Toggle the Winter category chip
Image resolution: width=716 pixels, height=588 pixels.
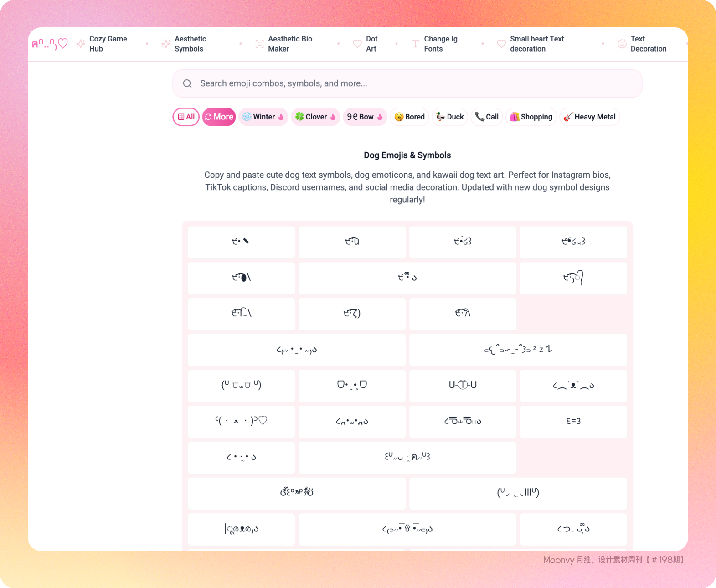point(263,117)
